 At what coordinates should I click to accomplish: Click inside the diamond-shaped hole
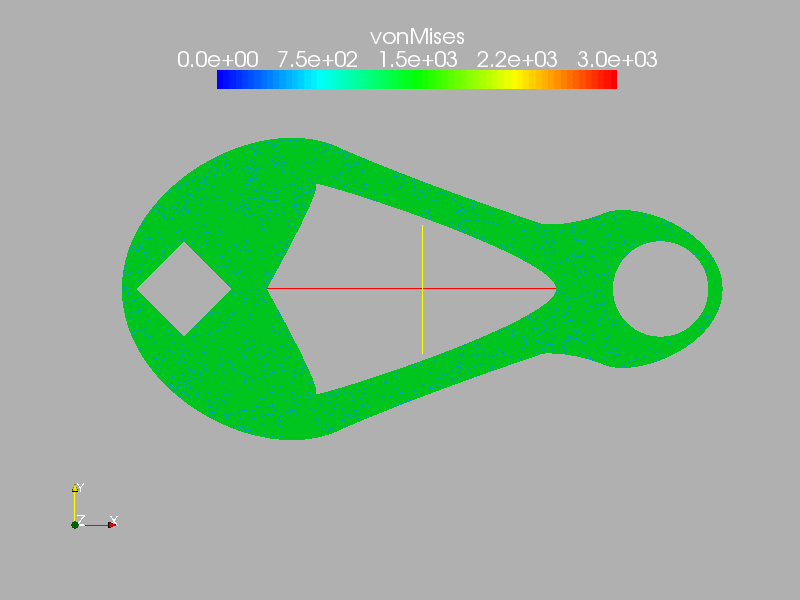184,289
